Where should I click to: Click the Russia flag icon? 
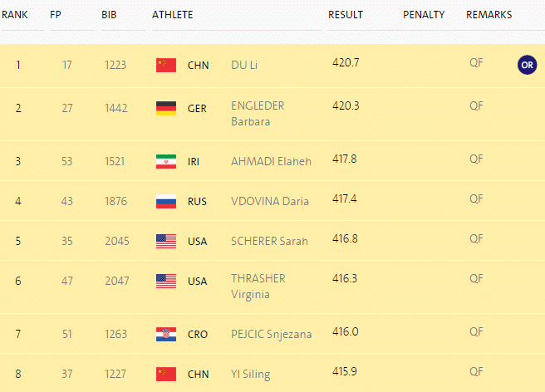(166, 202)
